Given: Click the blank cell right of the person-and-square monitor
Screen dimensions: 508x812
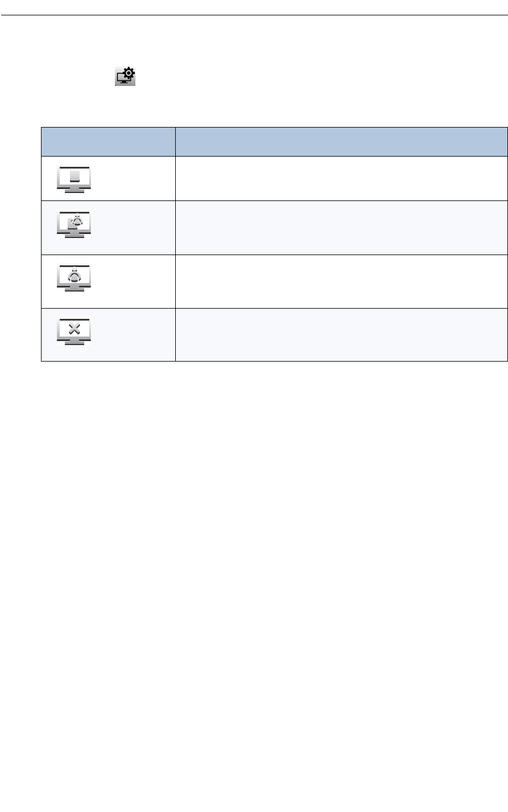Looking at the screenshot, I should click(341, 227).
